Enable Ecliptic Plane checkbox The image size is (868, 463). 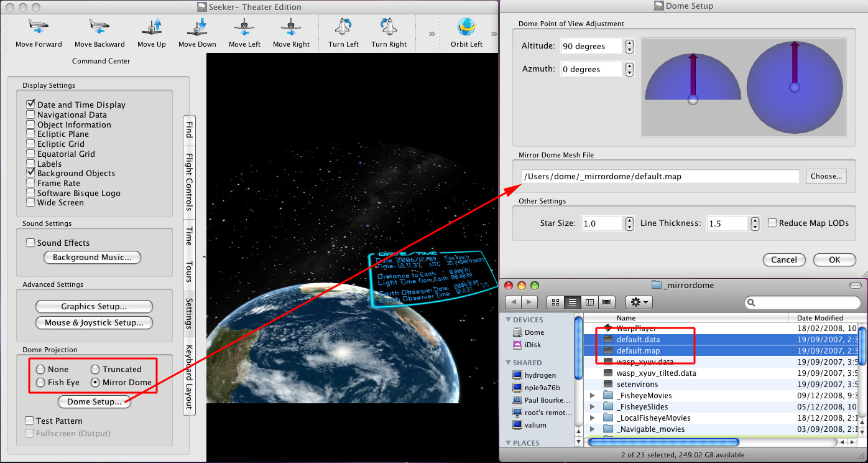[x=30, y=134]
